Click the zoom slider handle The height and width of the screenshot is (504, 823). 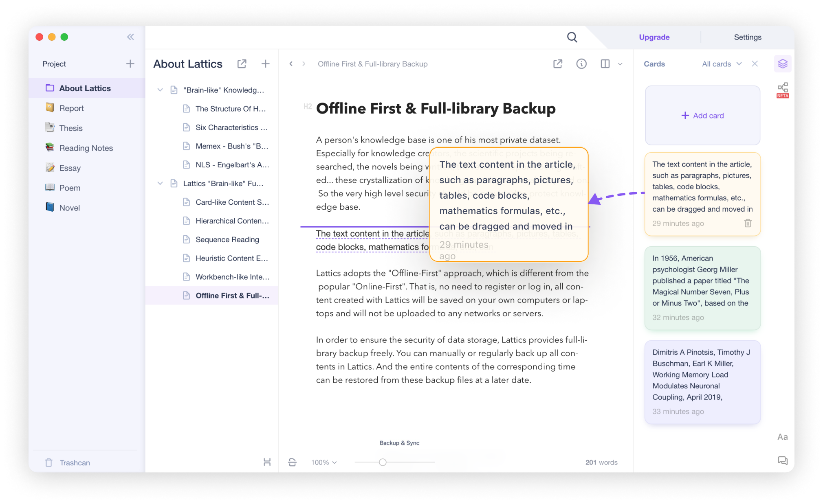click(x=382, y=462)
